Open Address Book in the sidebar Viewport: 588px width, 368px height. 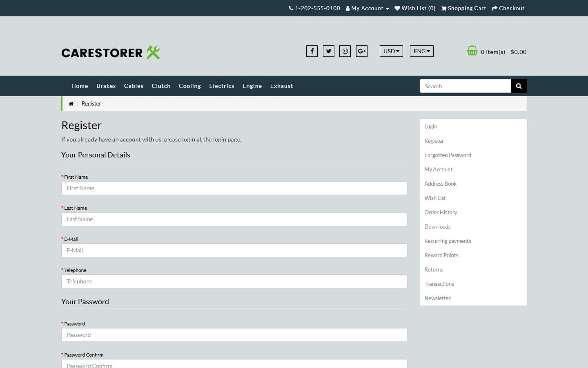[440, 184]
